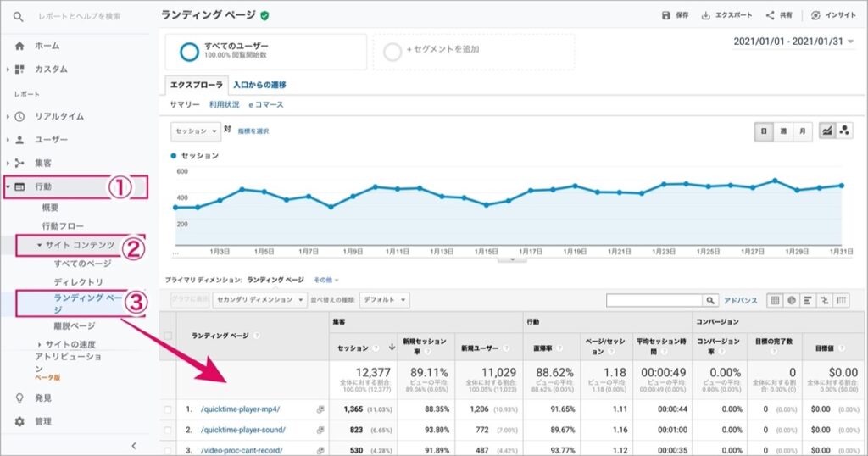Select the 利用状況 sub-tab
Screen dimensions: 868x456
224,104
